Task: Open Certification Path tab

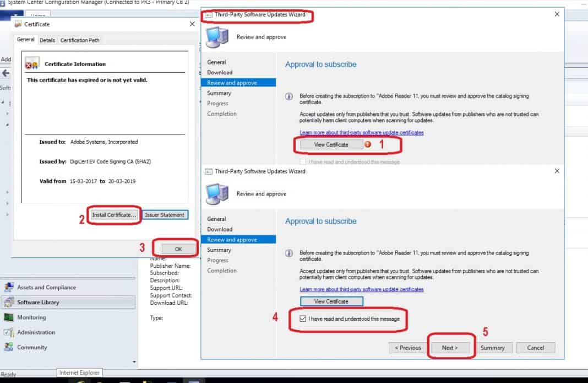Action: (80, 40)
